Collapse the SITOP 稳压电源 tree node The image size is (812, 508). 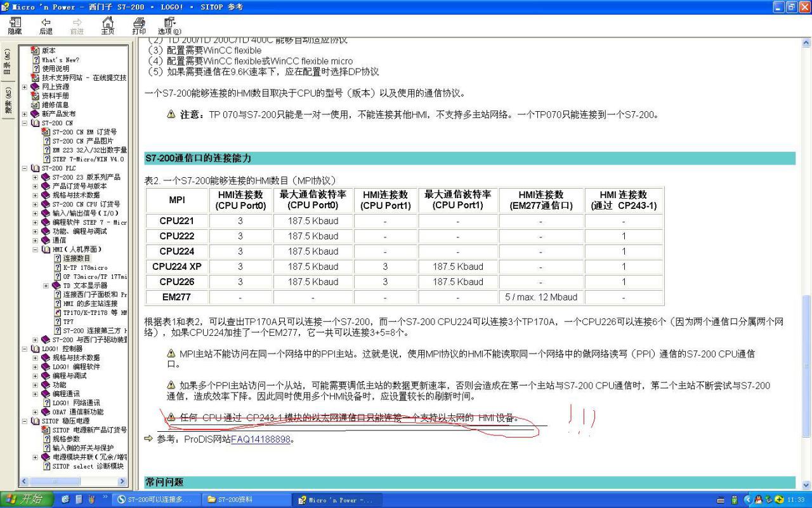[x=25, y=421]
